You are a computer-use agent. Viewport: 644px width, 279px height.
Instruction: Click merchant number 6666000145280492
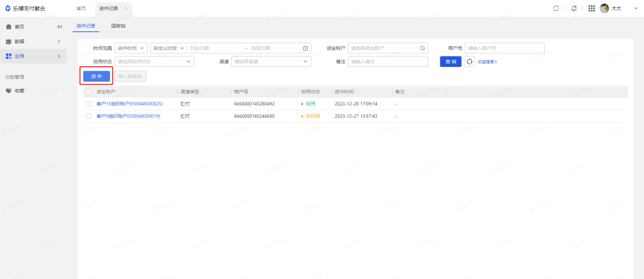254,104
